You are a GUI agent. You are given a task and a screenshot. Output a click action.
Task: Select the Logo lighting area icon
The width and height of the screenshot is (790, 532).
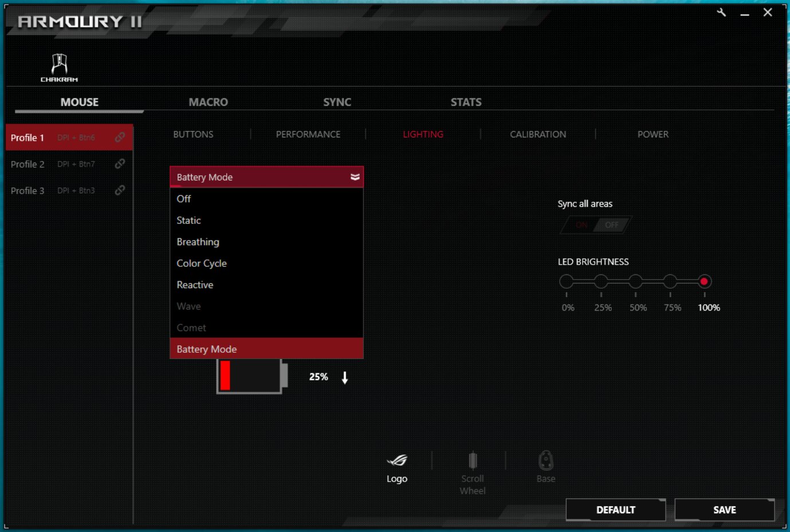point(397,460)
